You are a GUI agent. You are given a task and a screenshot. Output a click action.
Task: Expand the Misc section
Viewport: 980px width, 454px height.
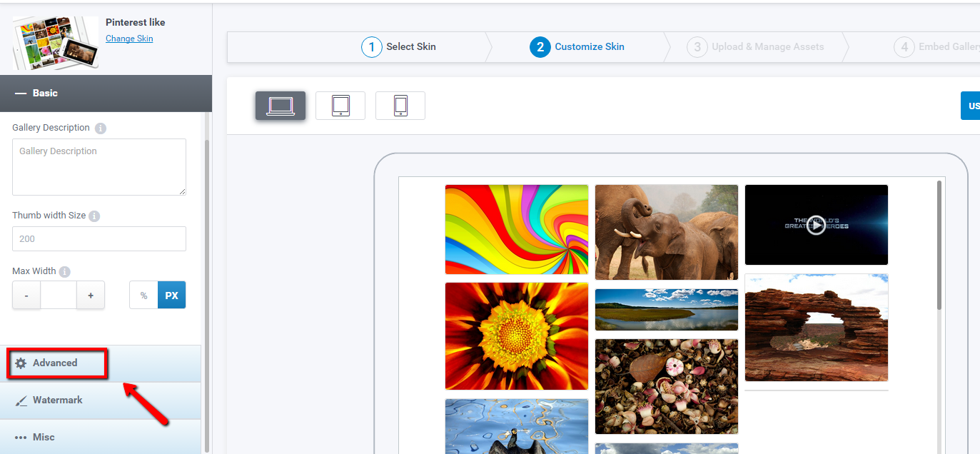[44, 437]
